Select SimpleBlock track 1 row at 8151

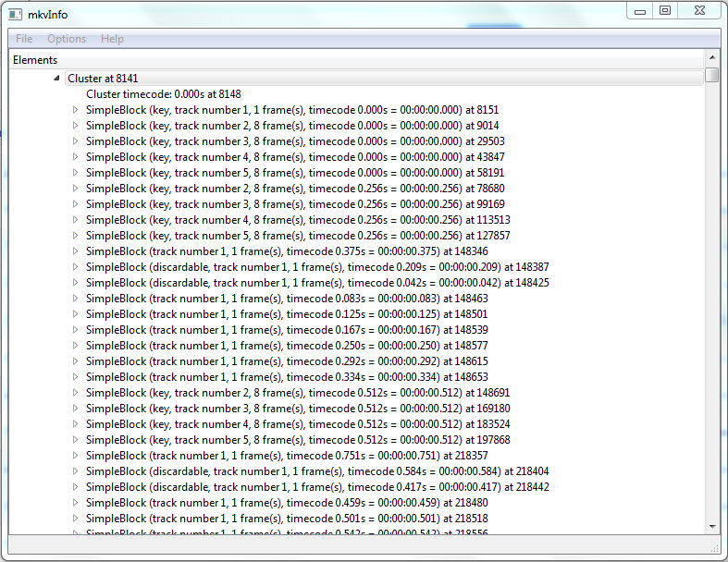pyautogui.click(x=292, y=110)
